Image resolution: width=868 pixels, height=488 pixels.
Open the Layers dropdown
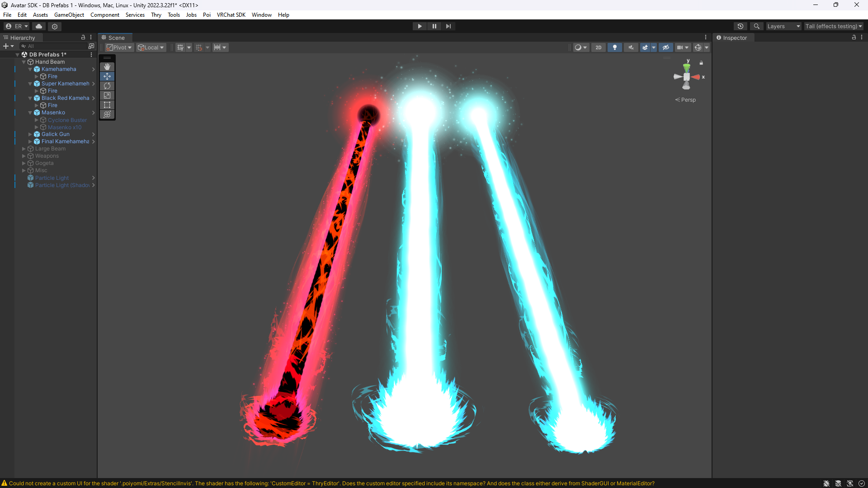pos(783,26)
